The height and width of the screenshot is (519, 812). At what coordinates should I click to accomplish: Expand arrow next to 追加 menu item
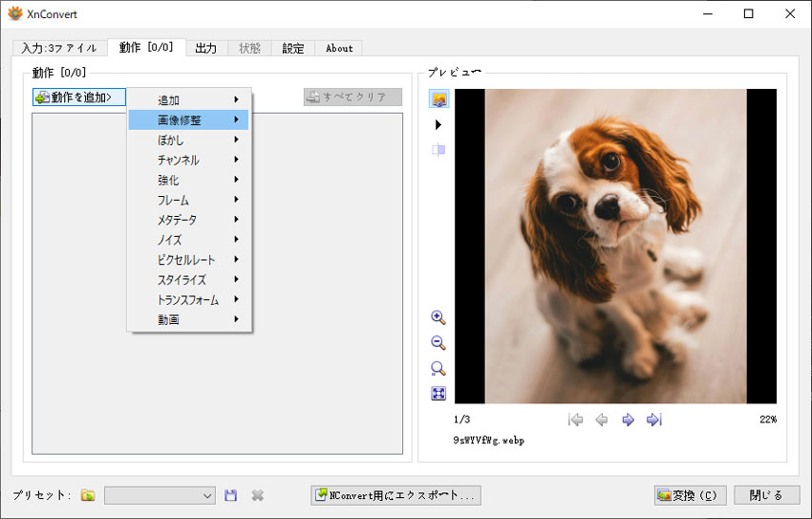tap(236, 99)
